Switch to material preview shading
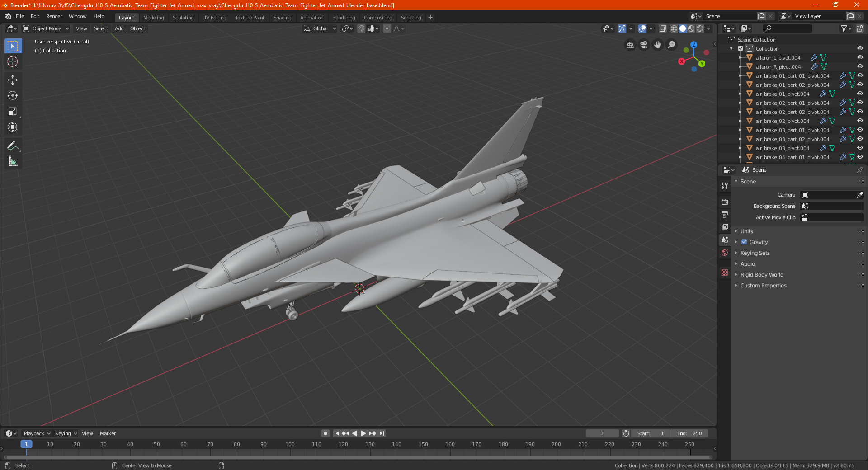 pos(691,28)
